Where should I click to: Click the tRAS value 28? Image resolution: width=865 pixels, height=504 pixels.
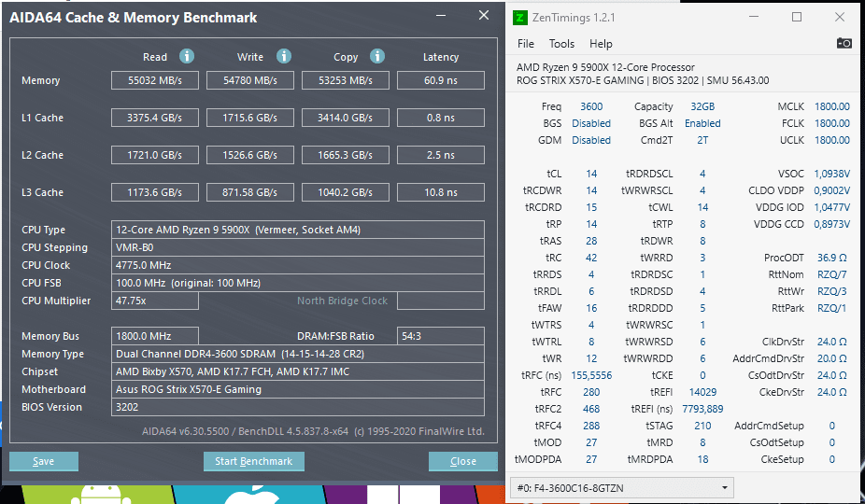(x=591, y=241)
